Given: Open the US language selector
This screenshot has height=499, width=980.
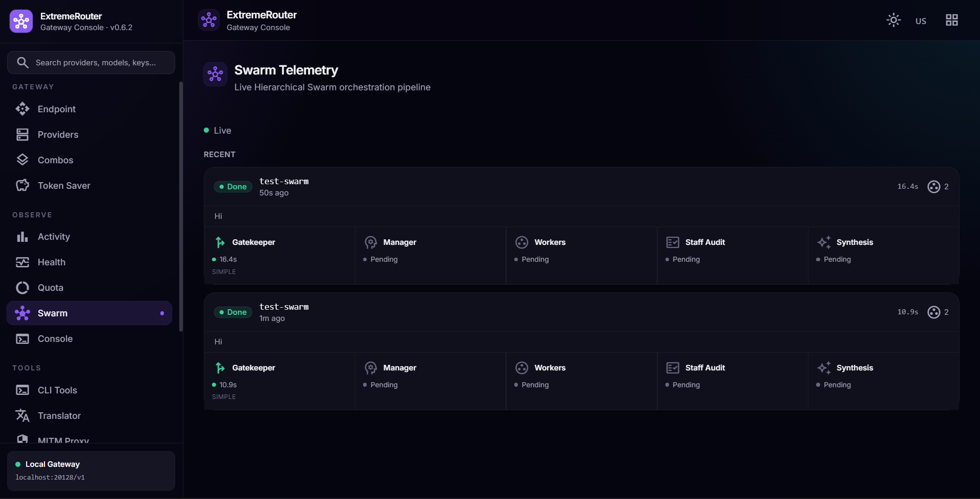Looking at the screenshot, I should 921,21.
